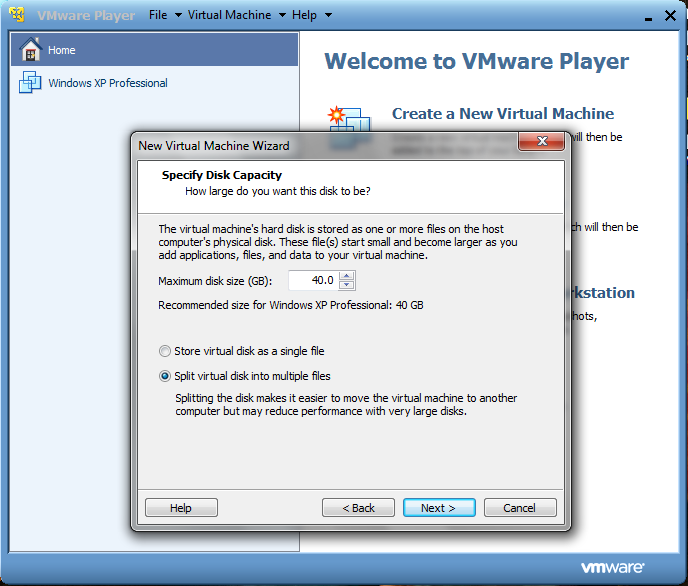This screenshot has height=586, width=688.
Task: Click the Windows XP Professional VM icon
Action: point(30,82)
